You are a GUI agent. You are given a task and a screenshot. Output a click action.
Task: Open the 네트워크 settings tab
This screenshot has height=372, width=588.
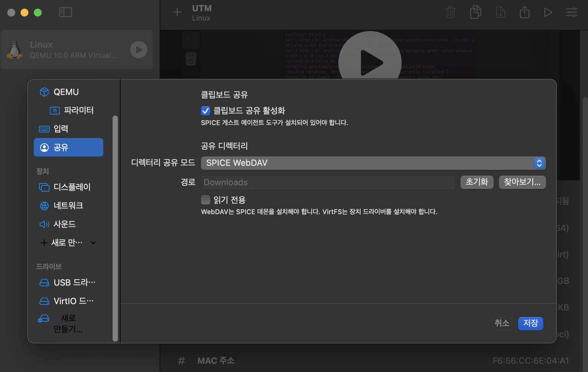click(69, 206)
